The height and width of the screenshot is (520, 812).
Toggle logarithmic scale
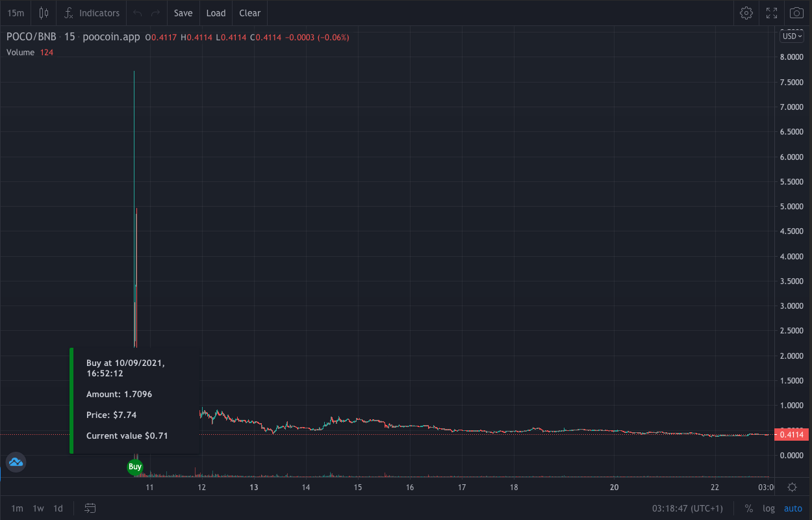[x=768, y=508]
